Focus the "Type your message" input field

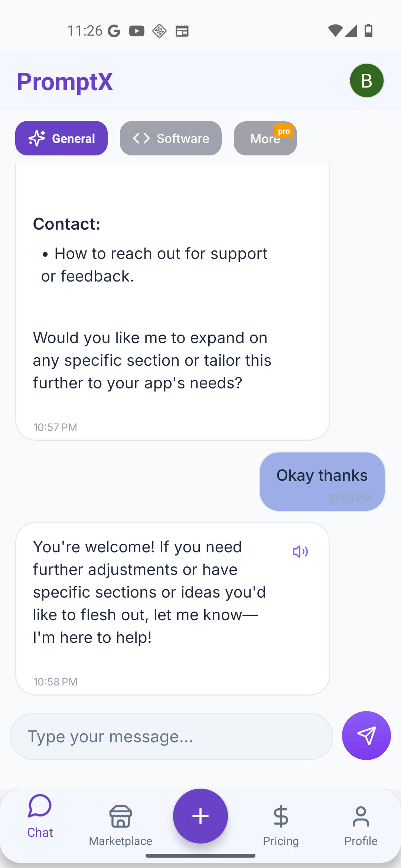(x=172, y=737)
